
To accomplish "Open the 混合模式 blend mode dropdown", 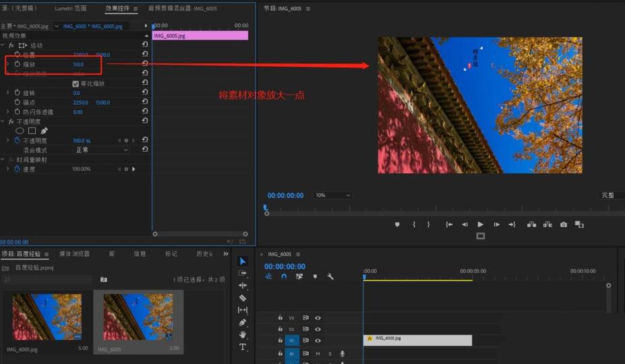I will (101, 150).
